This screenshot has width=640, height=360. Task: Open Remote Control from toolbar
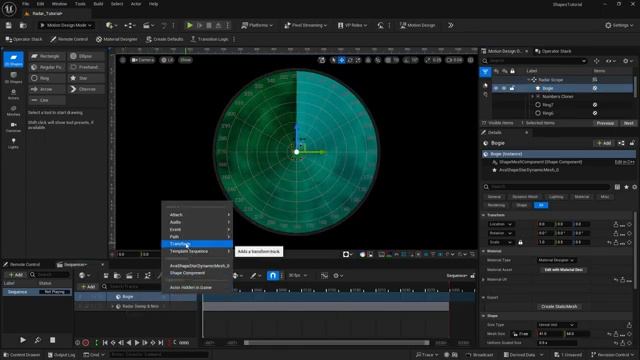tap(69, 39)
